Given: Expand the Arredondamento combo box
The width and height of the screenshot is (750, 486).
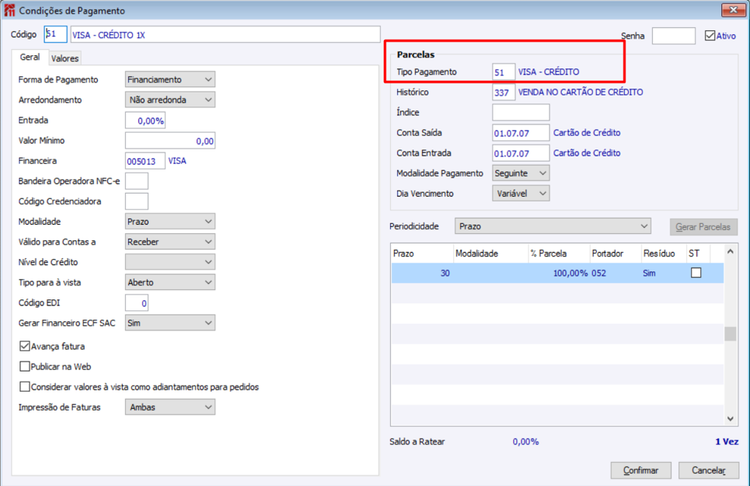Looking at the screenshot, I should click(170, 99).
